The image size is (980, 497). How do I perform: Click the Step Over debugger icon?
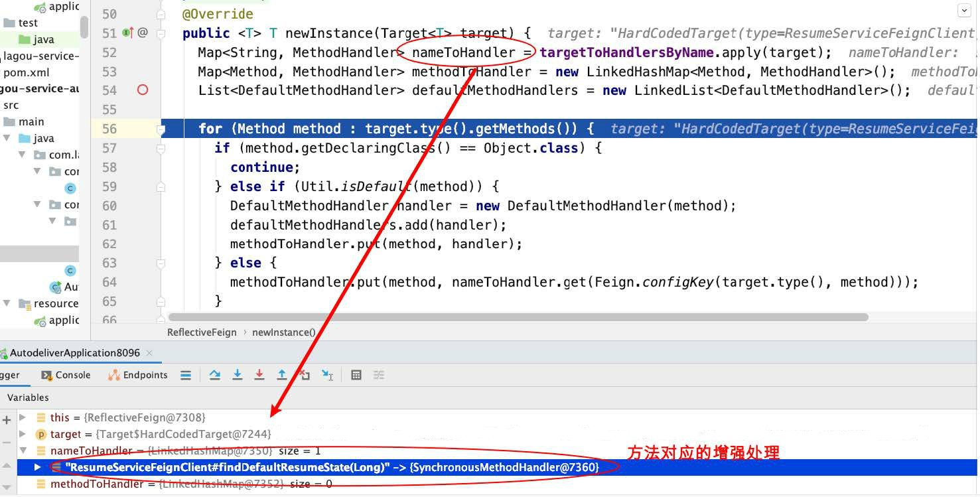pos(214,375)
